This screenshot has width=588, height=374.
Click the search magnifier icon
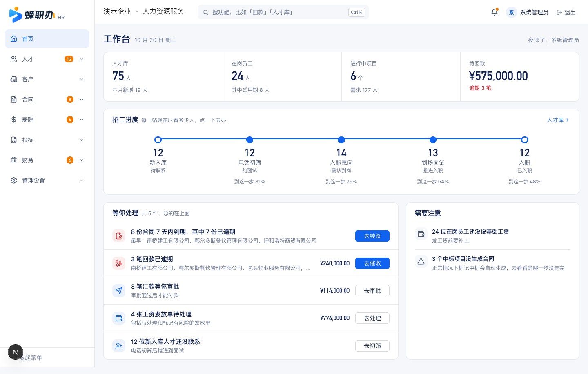(x=205, y=12)
